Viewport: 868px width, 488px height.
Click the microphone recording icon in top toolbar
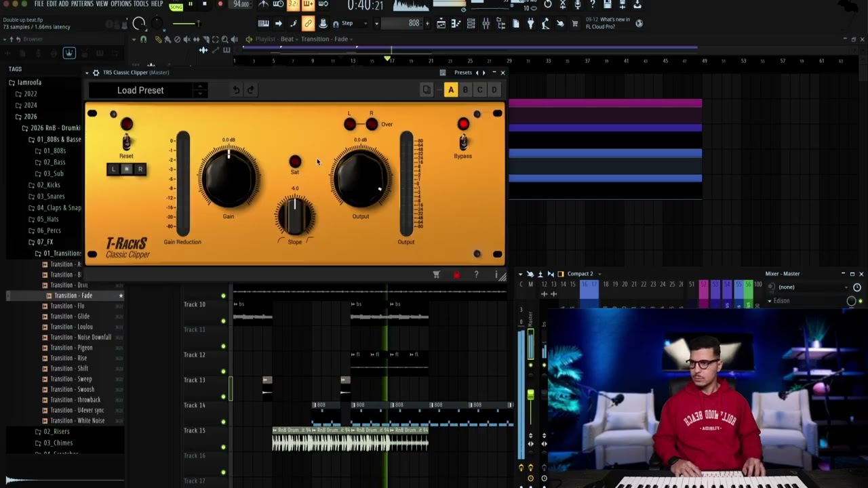click(x=578, y=5)
